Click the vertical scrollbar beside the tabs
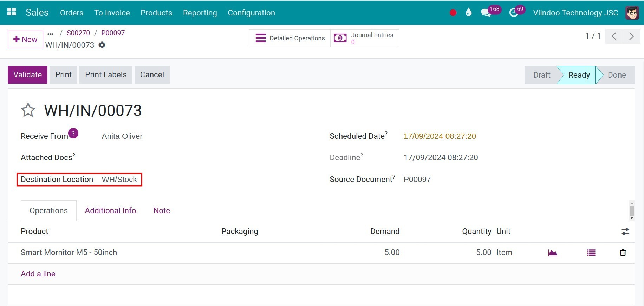 [632, 210]
